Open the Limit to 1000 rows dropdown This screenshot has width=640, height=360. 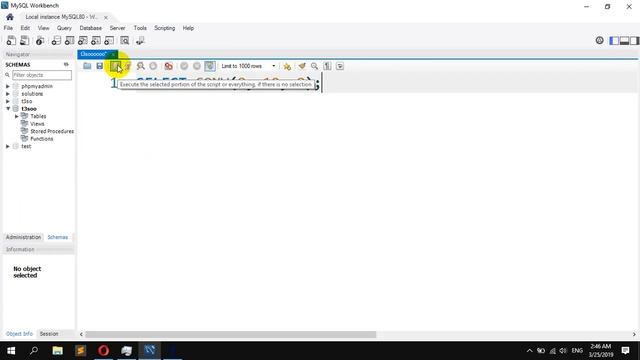249,66
